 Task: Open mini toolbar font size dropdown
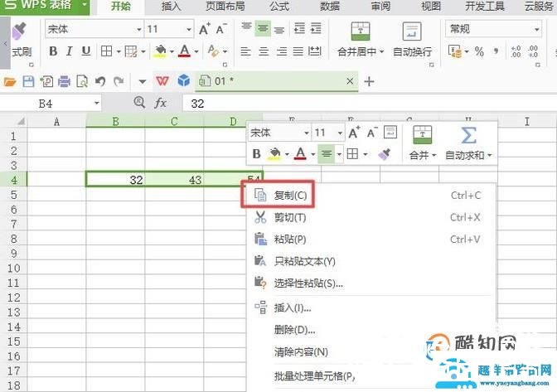pos(340,133)
